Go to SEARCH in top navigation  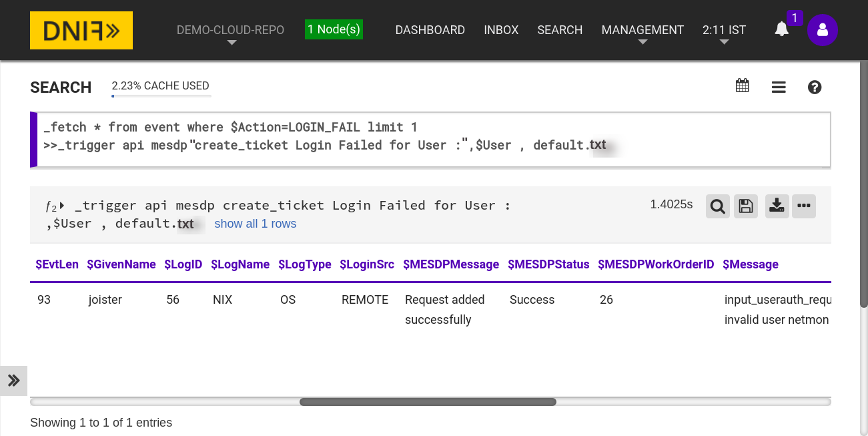tap(560, 30)
